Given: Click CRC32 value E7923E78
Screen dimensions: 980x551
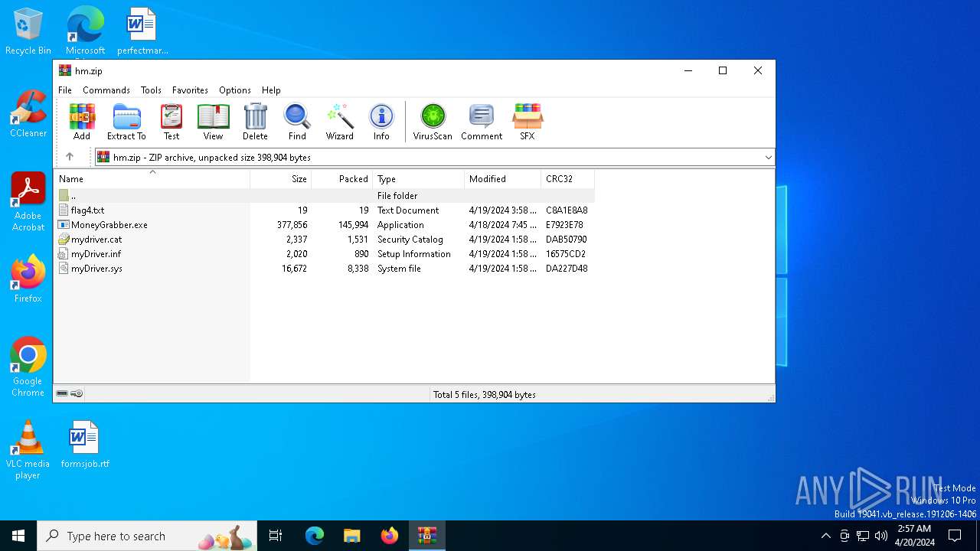Looking at the screenshot, I should pos(564,225).
